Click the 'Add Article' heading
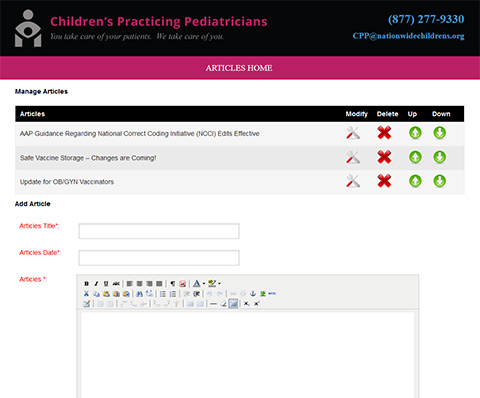This screenshot has width=480, height=398. point(33,204)
